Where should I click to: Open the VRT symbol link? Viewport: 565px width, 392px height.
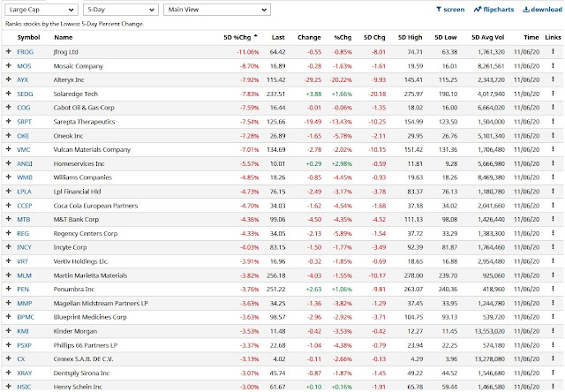(x=22, y=261)
